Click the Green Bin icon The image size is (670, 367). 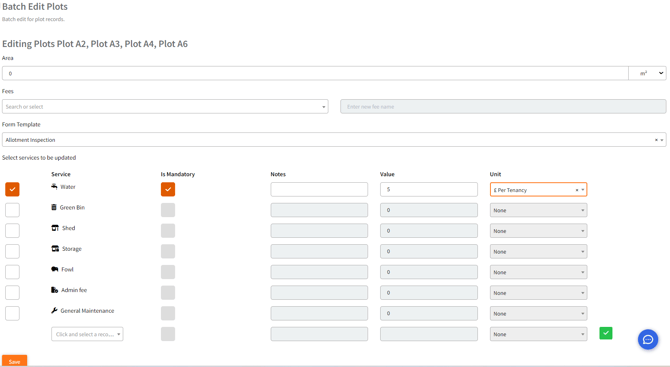coord(54,207)
